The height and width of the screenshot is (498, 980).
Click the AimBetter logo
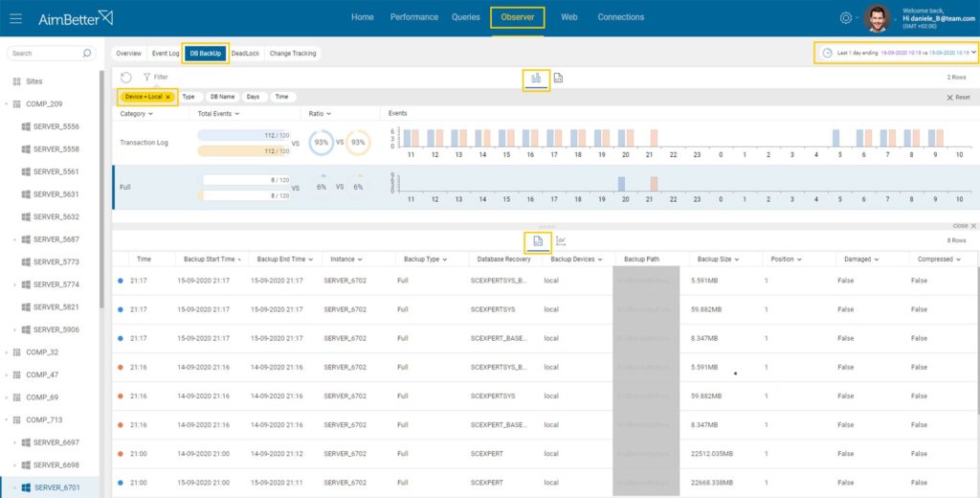76,18
